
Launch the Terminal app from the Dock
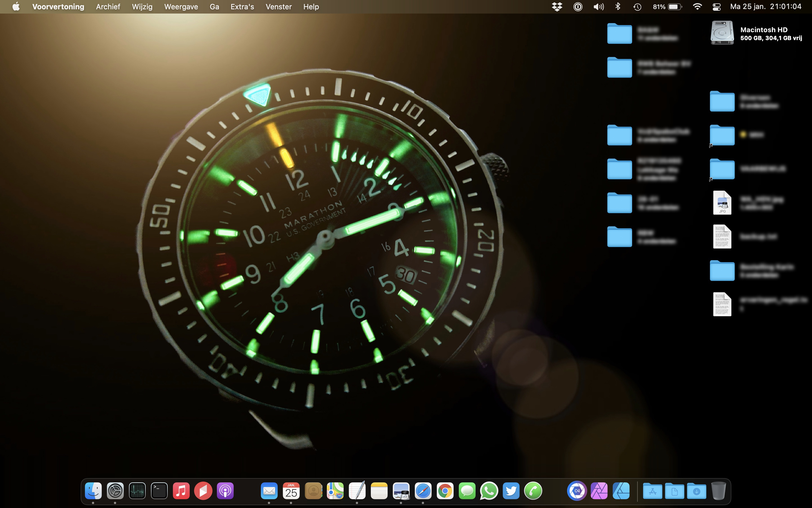pos(159,491)
